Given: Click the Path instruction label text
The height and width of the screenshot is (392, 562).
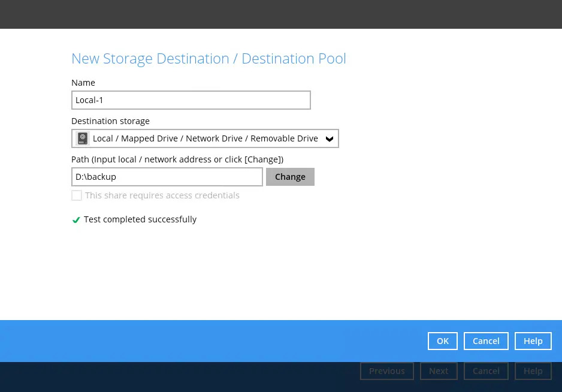Looking at the screenshot, I should click(x=177, y=159).
